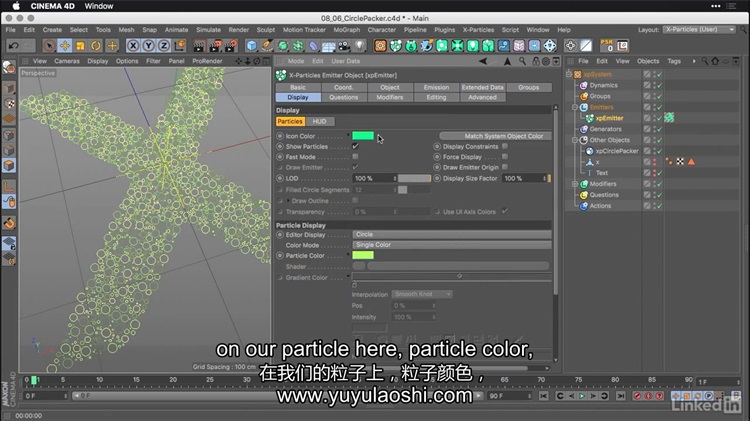Open the Editor Display dropdown
The width and height of the screenshot is (750, 421).
pyautogui.click(x=452, y=234)
